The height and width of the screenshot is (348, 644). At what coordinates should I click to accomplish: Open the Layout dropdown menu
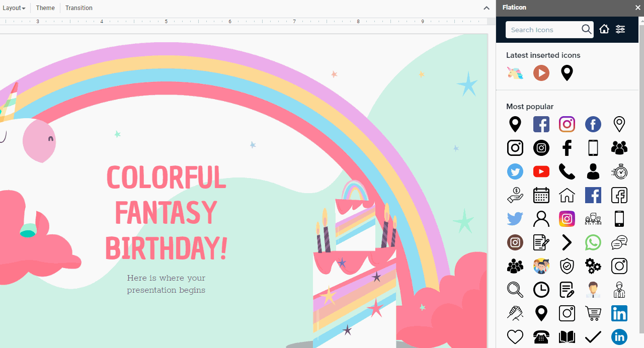(14, 8)
